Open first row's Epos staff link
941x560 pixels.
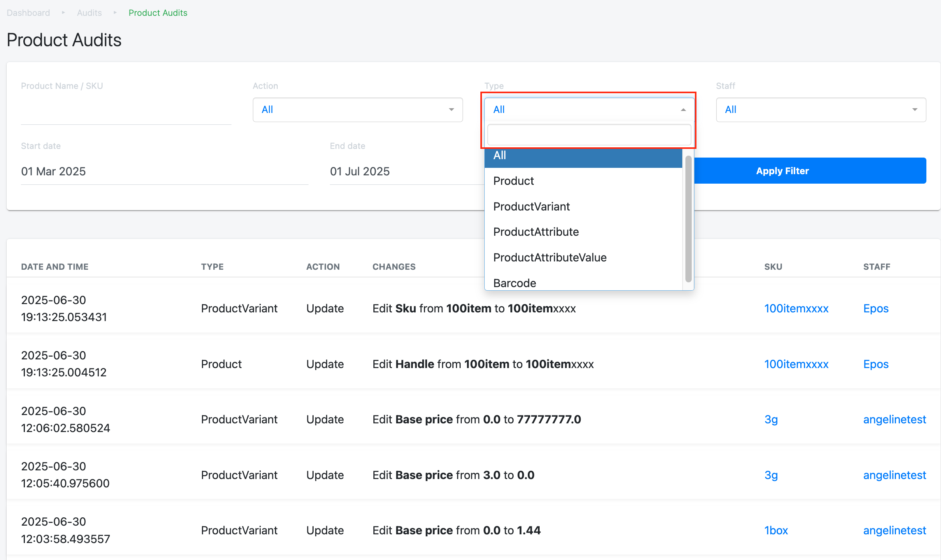tap(876, 308)
